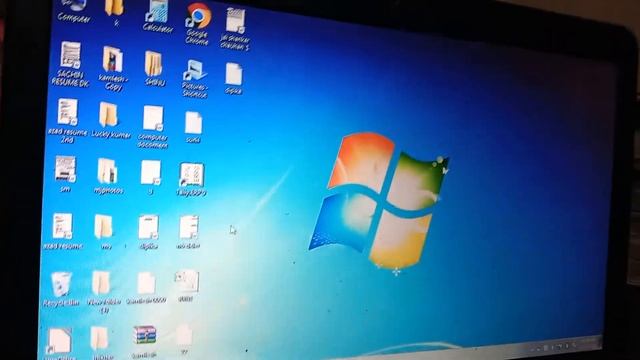The height and width of the screenshot is (360, 640).
Task: Open the Computer desktop icon
Action: [x=74, y=10]
